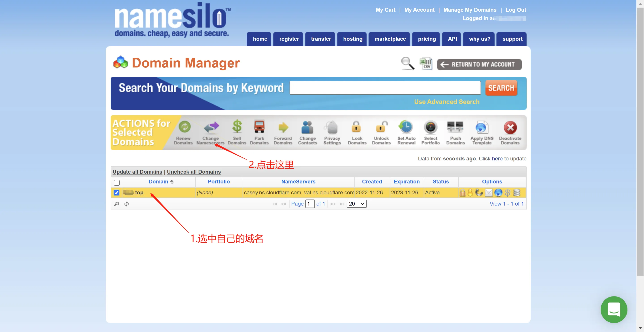Toggle the select-all checkbox in table header

[x=117, y=183]
